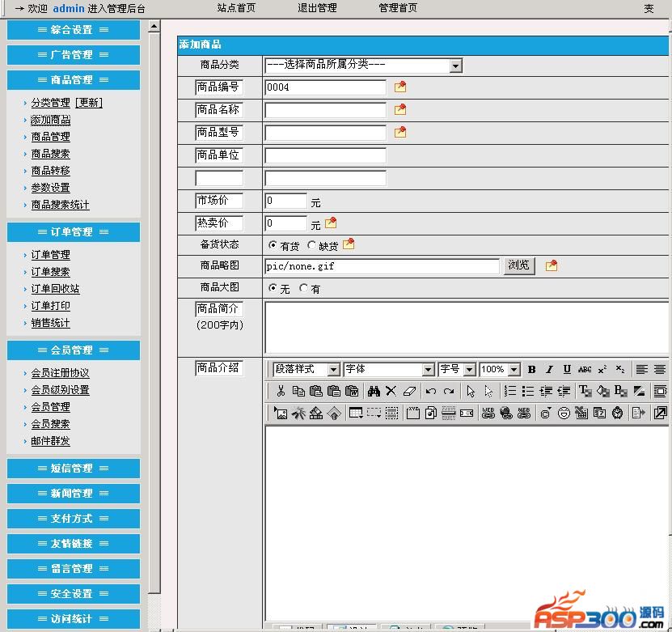Go to 管理首页 in top navigation

tap(398, 8)
